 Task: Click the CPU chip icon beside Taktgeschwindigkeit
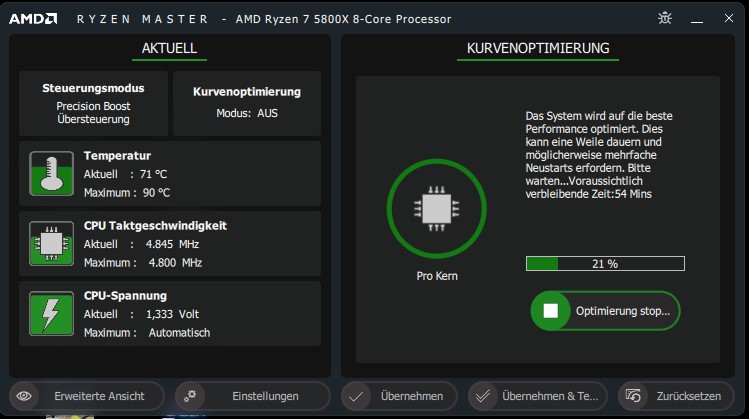pos(51,243)
